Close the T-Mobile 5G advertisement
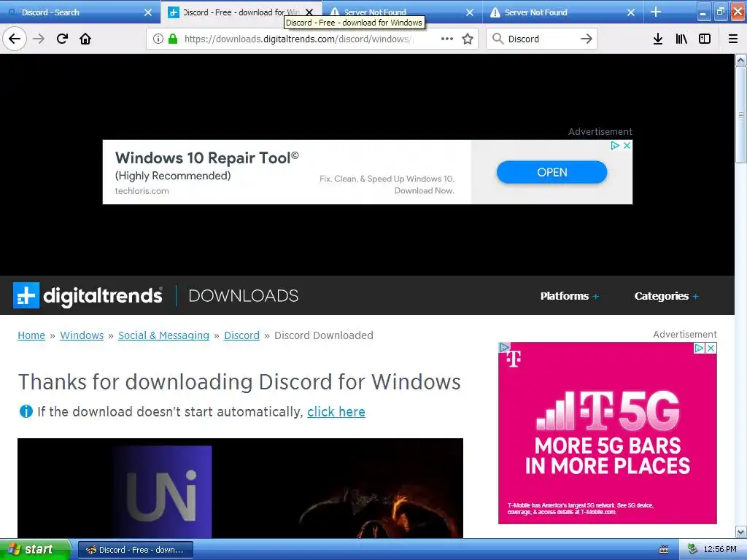This screenshot has height=560, width=747. [711, 348]
